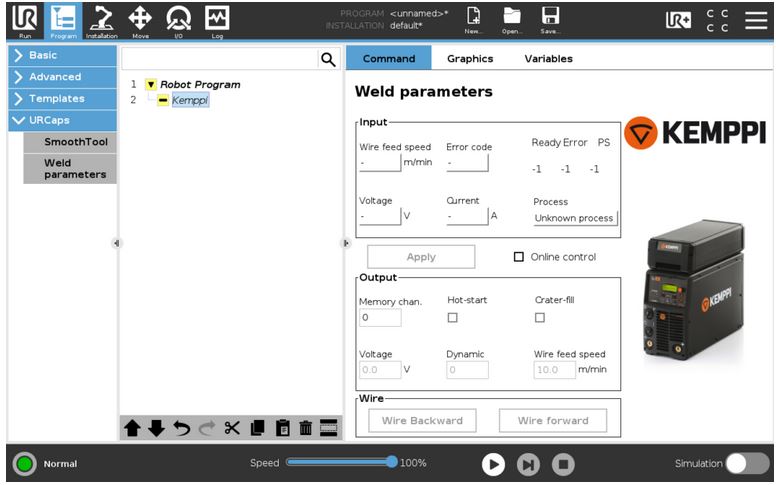The image size is (776, 485).
Task: Open the Installation screen icon
Action: click(x=101, y=21)
